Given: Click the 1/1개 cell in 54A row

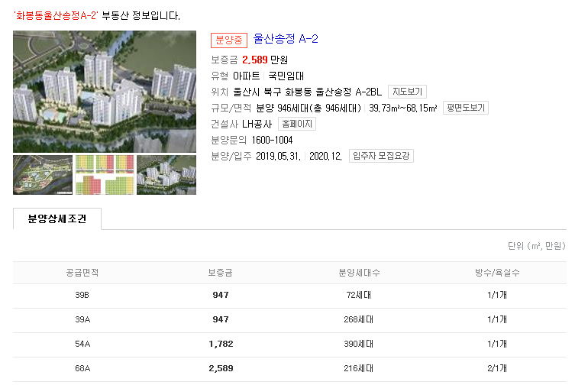Looking at the screenshot, I should click(497, 344).
